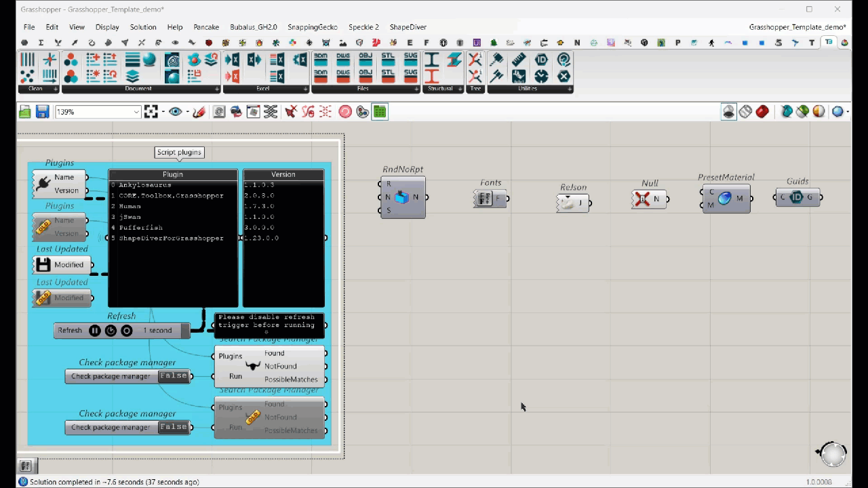The width and height of the screenshot is (868, 488).
Task: Click the canvas compass widget
Action: [833, 453]
